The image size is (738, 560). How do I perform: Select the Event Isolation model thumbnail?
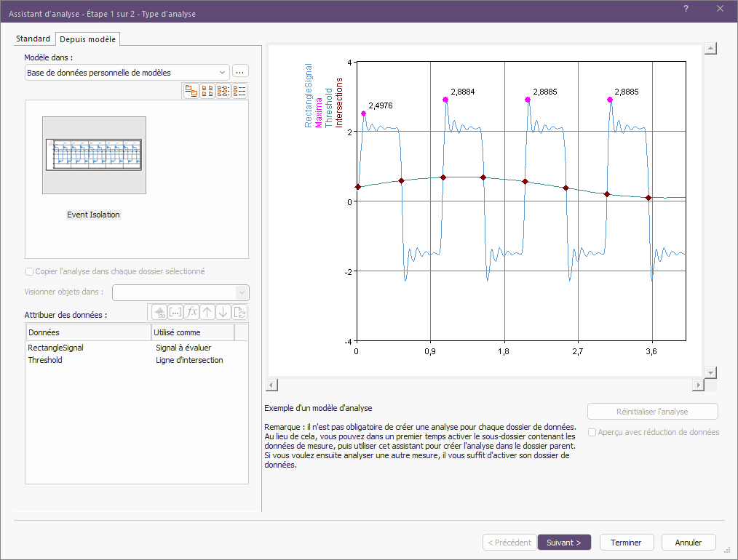94,156
